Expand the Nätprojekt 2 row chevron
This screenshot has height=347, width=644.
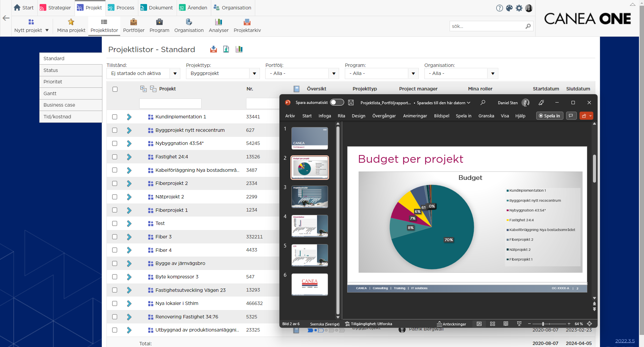pos(129,197)
